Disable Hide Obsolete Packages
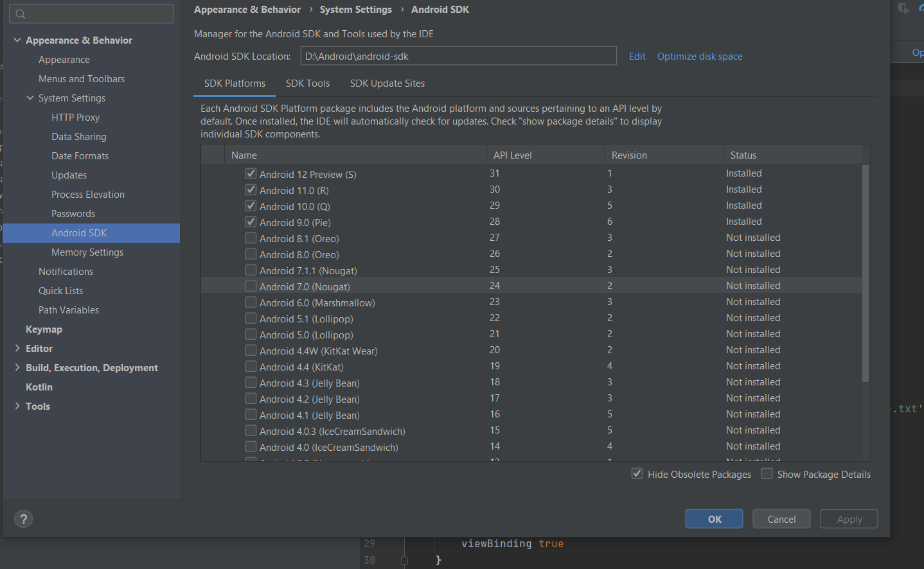The height and width of the screenshot is (569, 924). point(637,474)
